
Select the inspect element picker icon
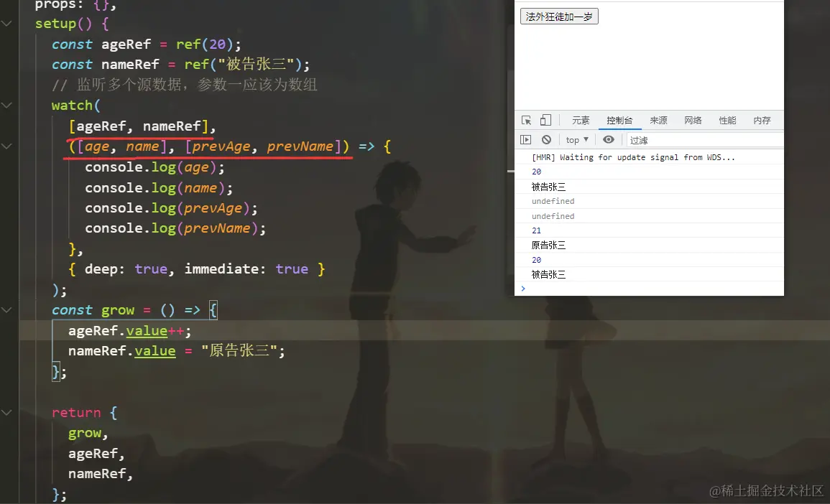pyautogui.click(x=527, y=120)
